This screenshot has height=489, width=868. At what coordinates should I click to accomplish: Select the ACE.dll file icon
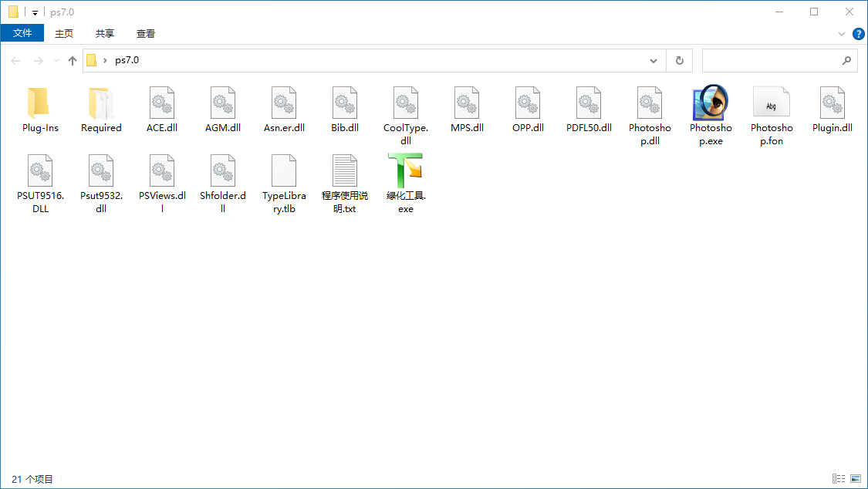162,103
